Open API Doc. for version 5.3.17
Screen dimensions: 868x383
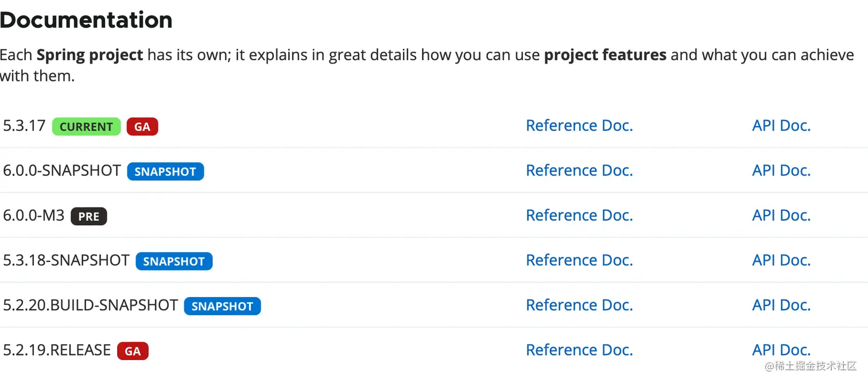pos(781,126)
